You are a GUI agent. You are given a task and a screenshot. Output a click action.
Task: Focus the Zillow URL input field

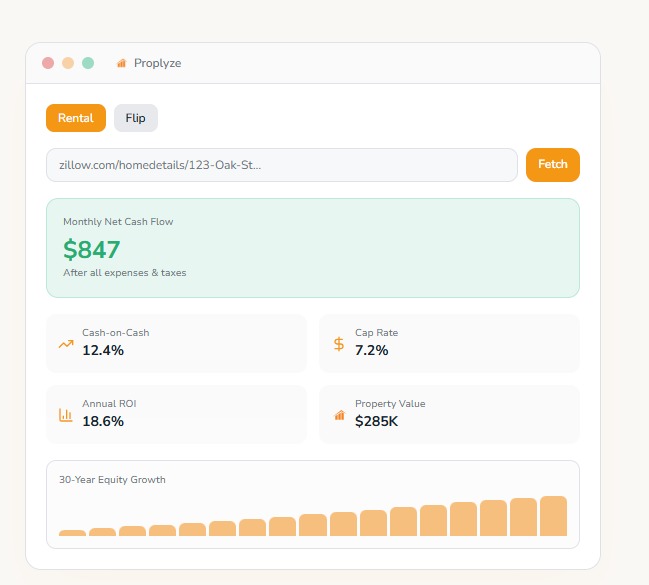coord(281,165)
